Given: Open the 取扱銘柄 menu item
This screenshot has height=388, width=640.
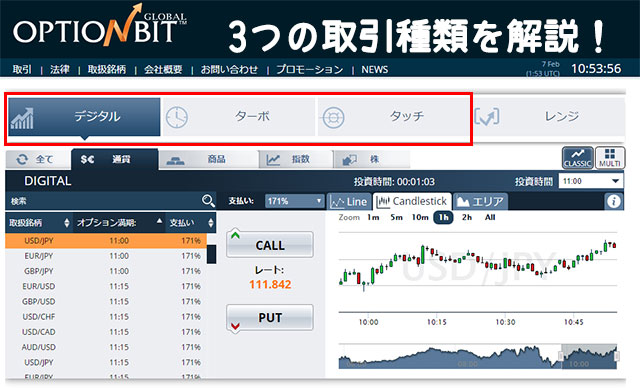Looking at the screenshot, I should click(x=107, y=69).
